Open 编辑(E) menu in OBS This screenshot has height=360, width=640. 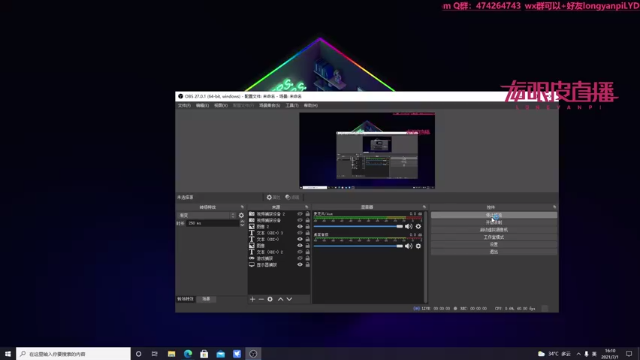click(202, 105)
